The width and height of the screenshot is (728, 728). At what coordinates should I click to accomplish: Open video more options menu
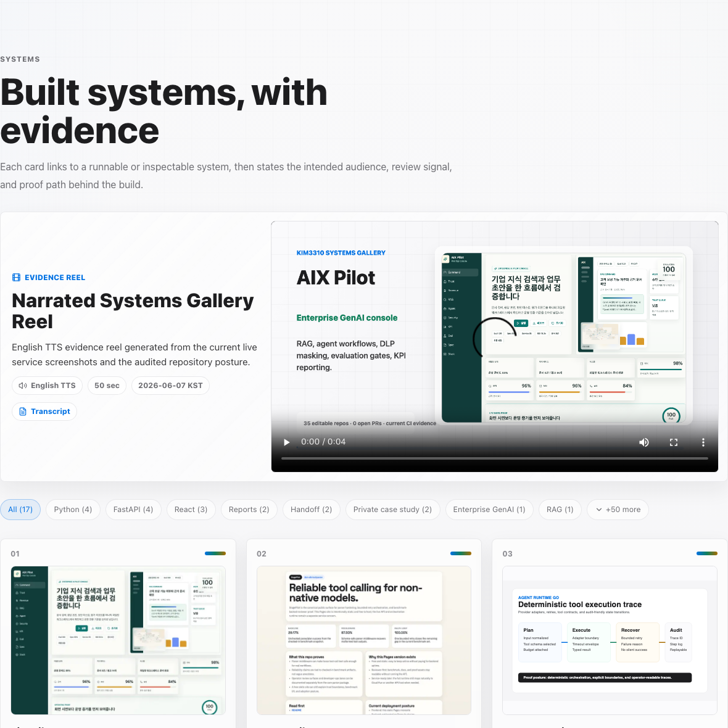(x=703, y=442)
